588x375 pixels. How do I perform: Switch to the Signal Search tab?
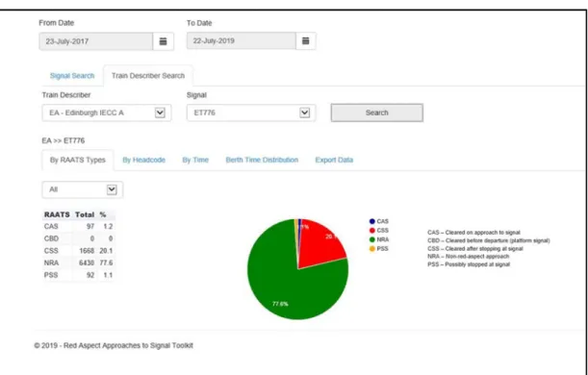click(72, 76)
